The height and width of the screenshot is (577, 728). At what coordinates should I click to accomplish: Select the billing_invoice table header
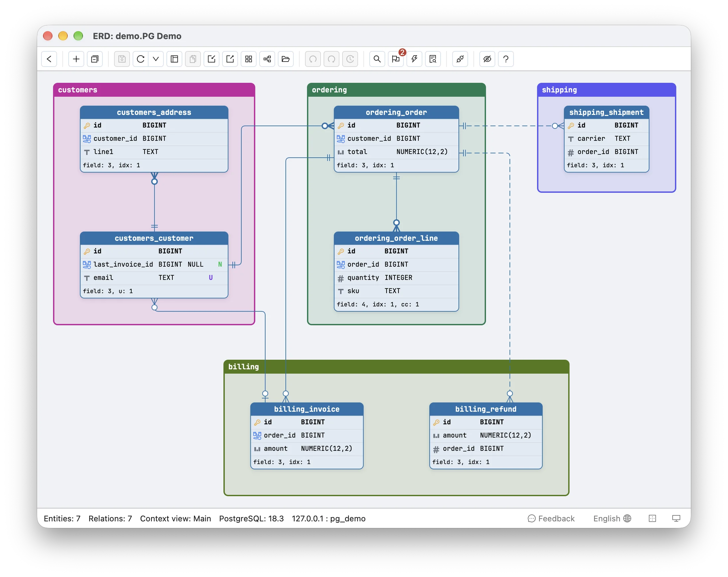(x=307, y=409)
